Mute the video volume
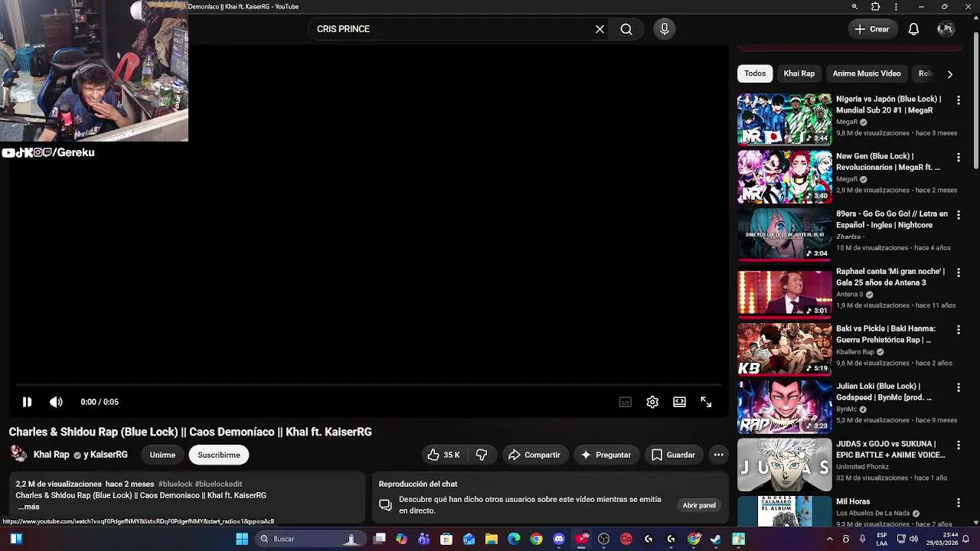Viewport: 980px width, 551px height. pyautogui.click(x=56, y=402)
